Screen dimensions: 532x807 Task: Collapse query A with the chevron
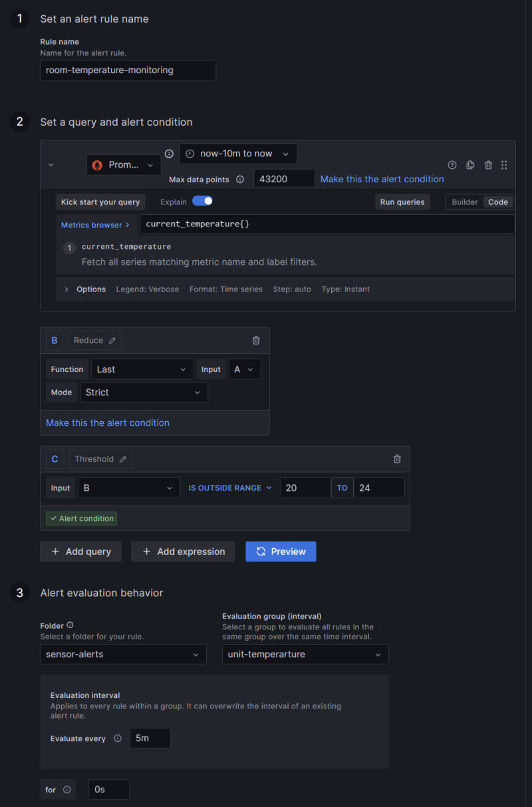[51, 165]
